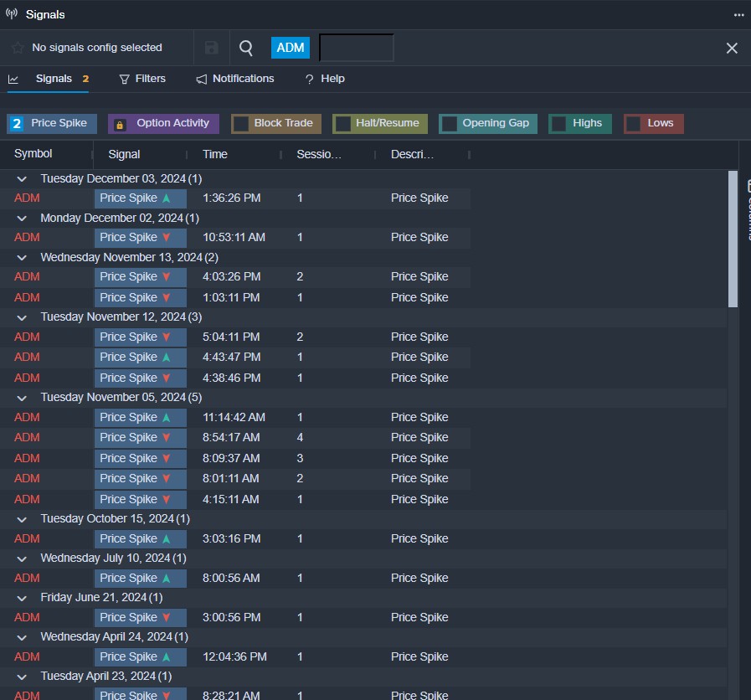This screenshot has height=700, width=751.
Task: Open the Notifications tab
Action: click(235, 79)
